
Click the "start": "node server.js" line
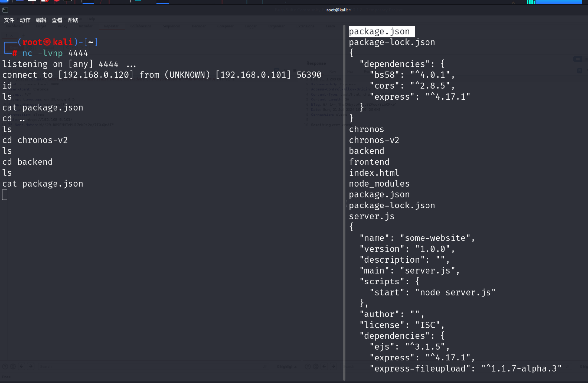(432, 292)
